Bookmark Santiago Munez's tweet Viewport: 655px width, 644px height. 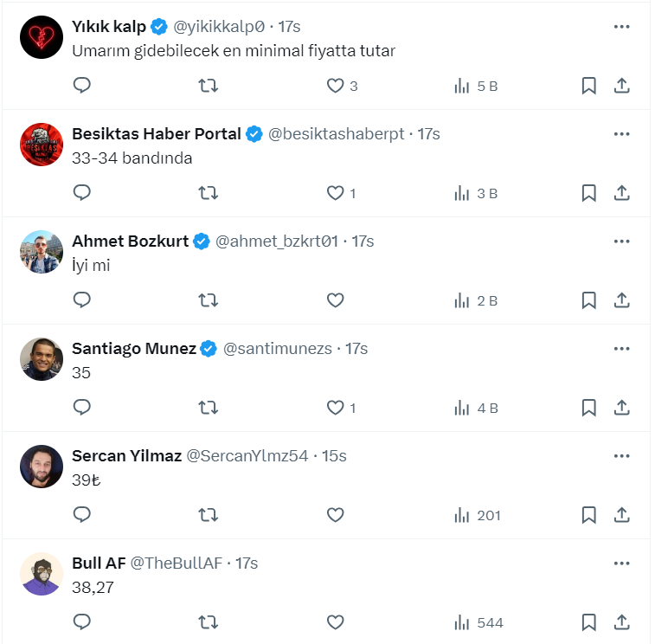(x=588, y=408)
